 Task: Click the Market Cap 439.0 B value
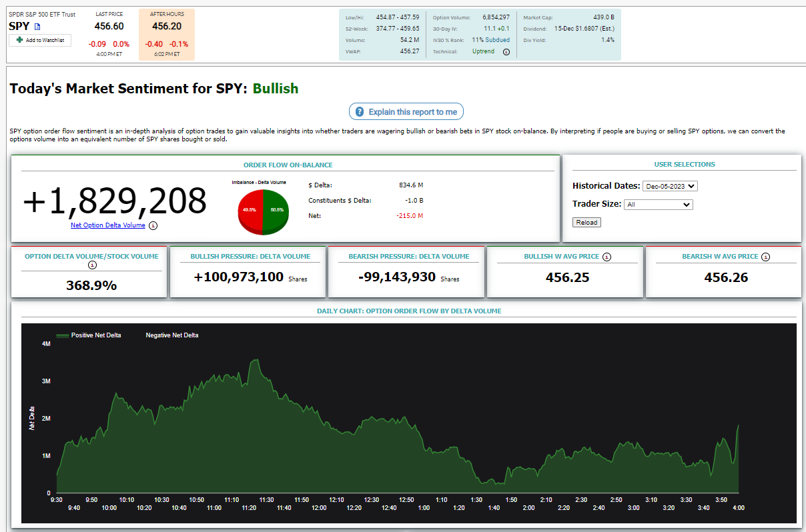click(x=603, y=17)
